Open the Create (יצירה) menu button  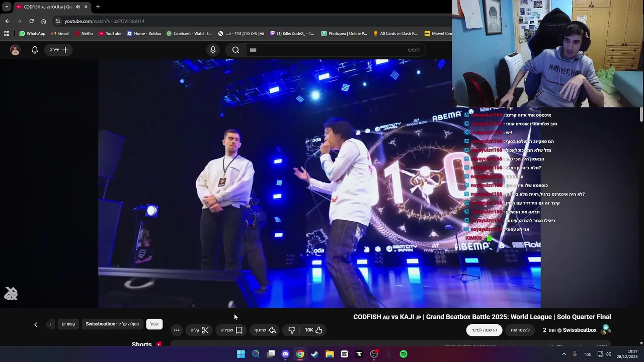coord(59,50)
